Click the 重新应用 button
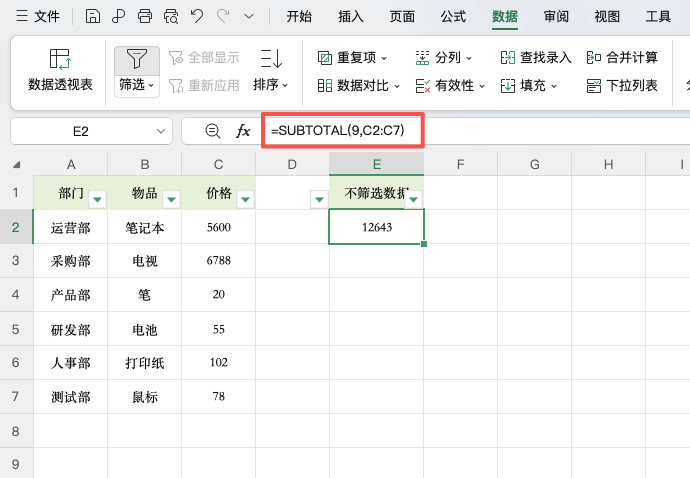The image size is (690, 478). 205,85
